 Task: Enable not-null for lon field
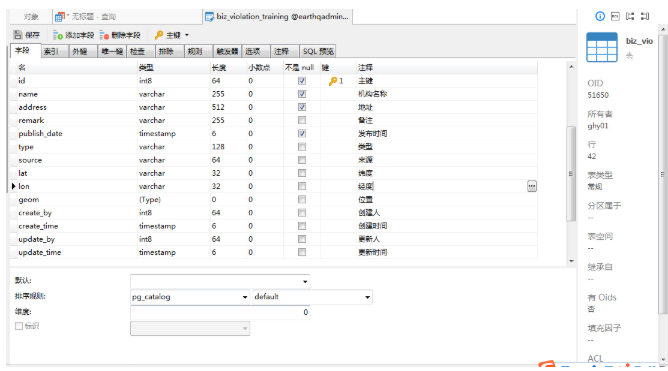point(302,186)
